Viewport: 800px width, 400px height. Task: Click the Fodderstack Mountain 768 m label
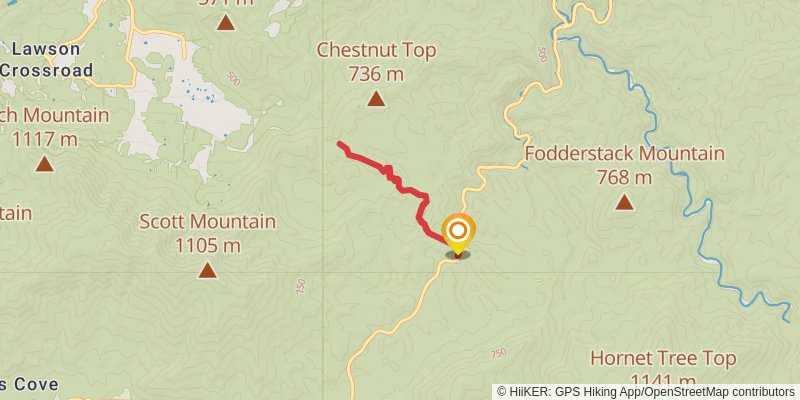pyautogui.click(x=624, y=165)
